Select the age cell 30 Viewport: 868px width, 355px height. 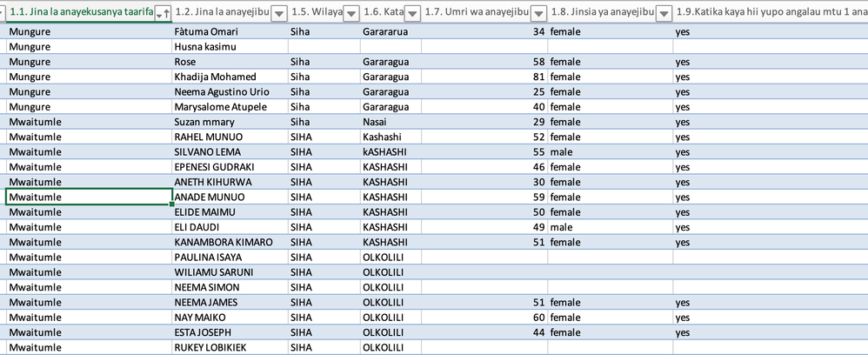(x=485, y=182)
